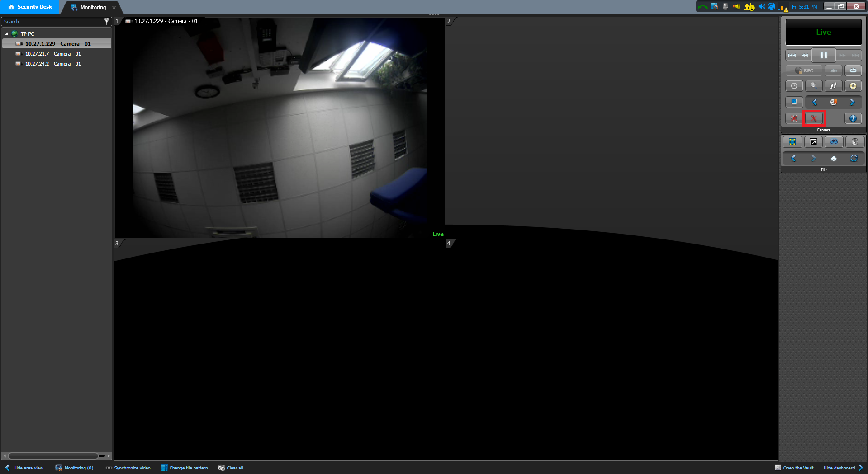Viewport: 868px width, 474px height.
Task: Click the binoculars icon in Tile section
Action: 834,142
